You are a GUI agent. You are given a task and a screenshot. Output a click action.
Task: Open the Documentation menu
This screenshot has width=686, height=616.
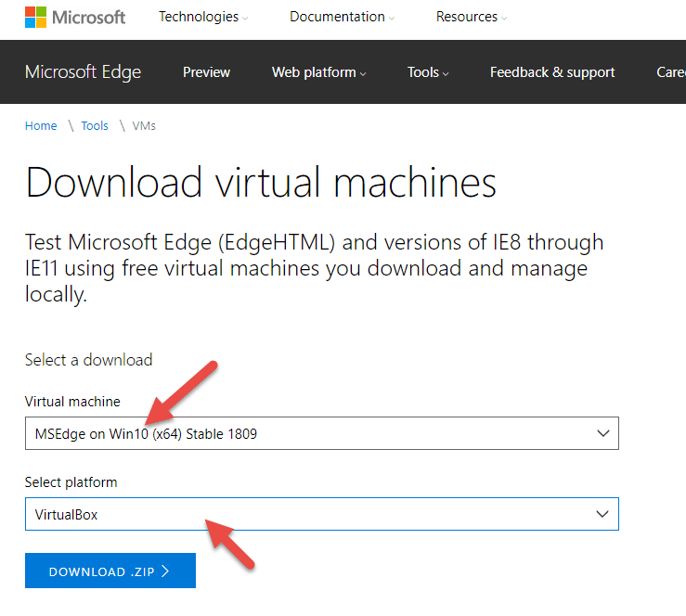tap(343, 17)
